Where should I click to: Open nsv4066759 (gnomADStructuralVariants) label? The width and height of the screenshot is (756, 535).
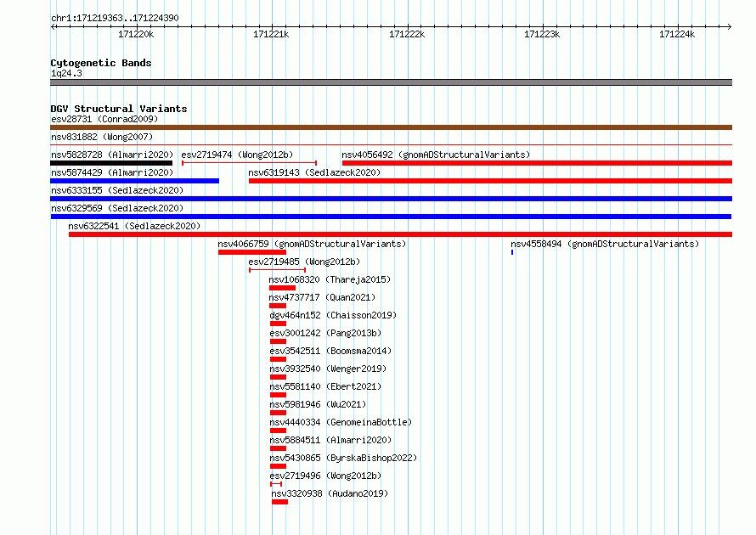312,244
